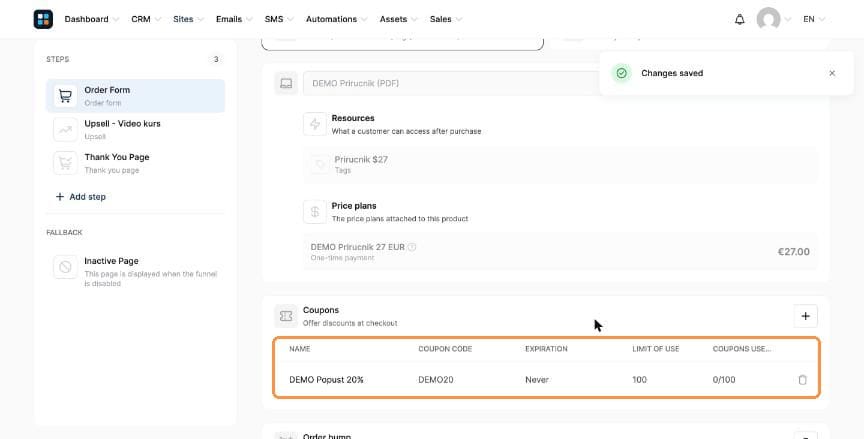This screenshot has height=439, width=864.
Task: Click the Thank You Page cart icon
Action: pyautogui.click(x=65, y=163)
